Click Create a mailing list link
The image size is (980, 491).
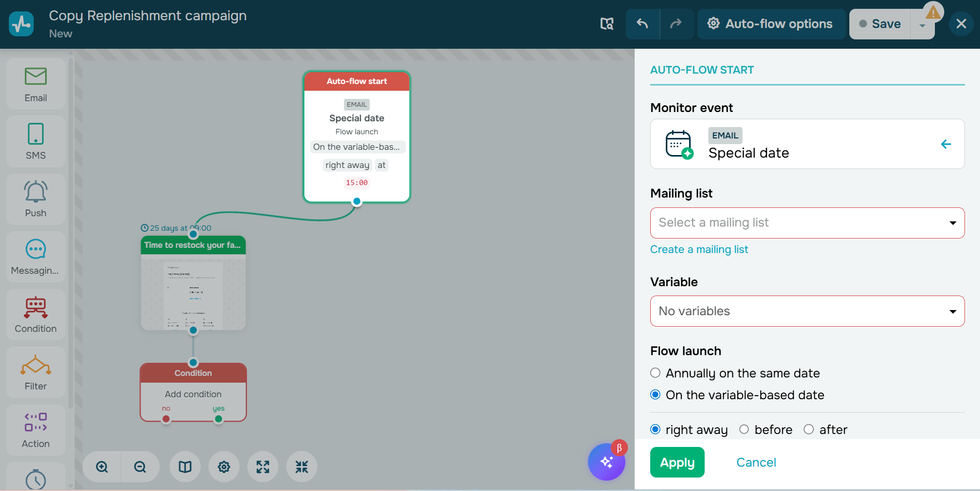[x=699, y=249]
